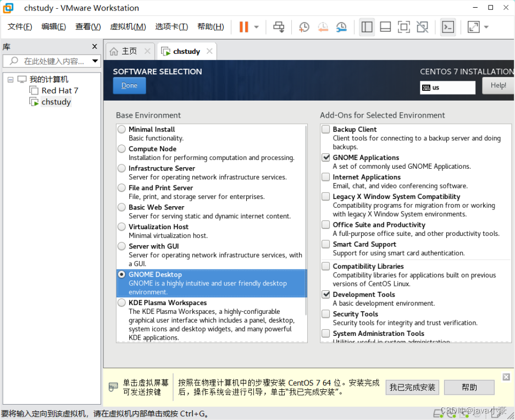Open the 虚拟机(M) menu

pos(128,26)
